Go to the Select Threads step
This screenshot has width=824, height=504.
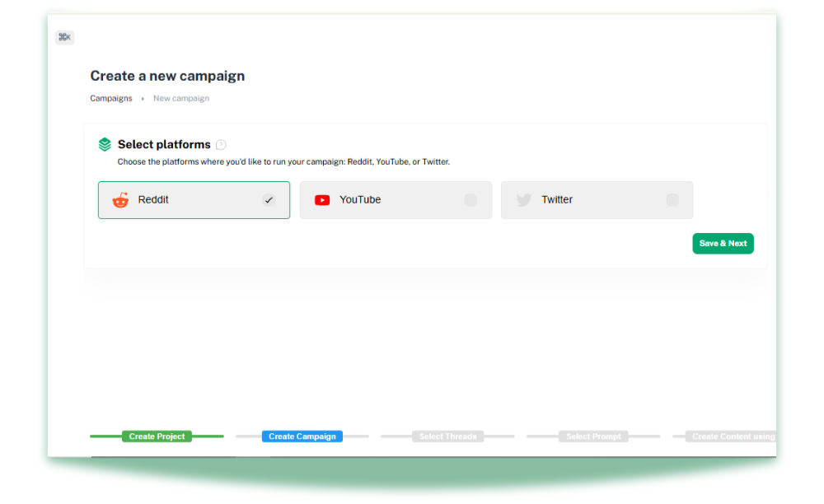click(447, 436)
